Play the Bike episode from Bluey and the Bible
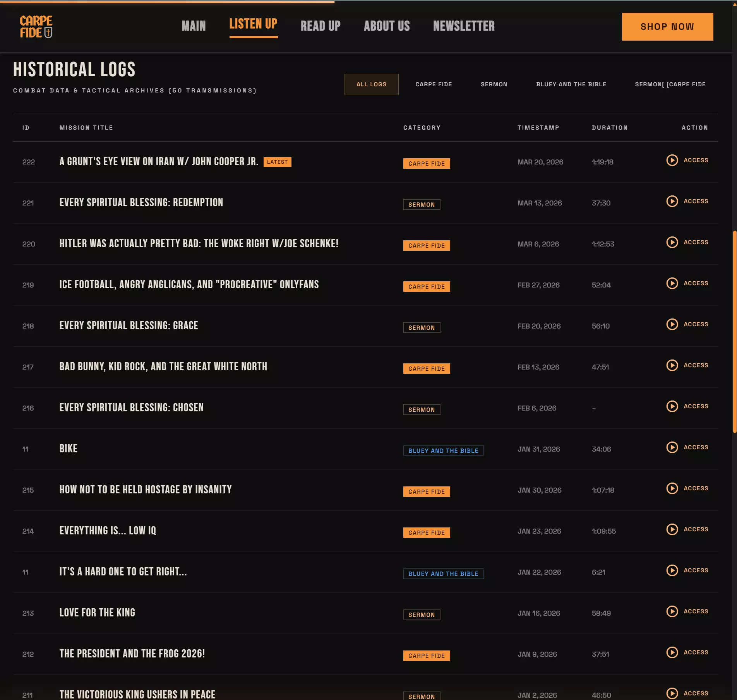 [x=672, y=447]
